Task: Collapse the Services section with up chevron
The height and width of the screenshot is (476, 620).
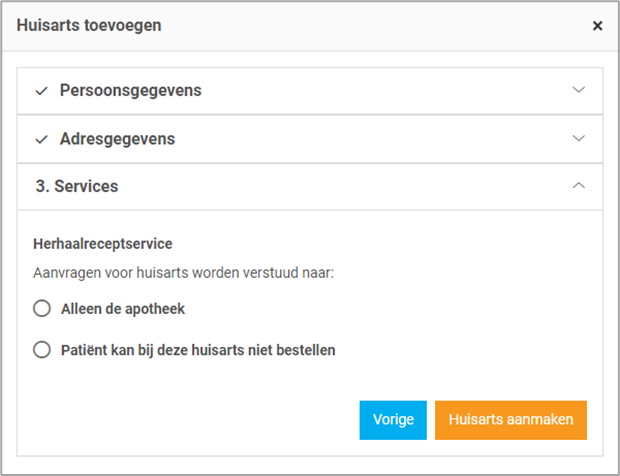Action: (x=578, y=186)
